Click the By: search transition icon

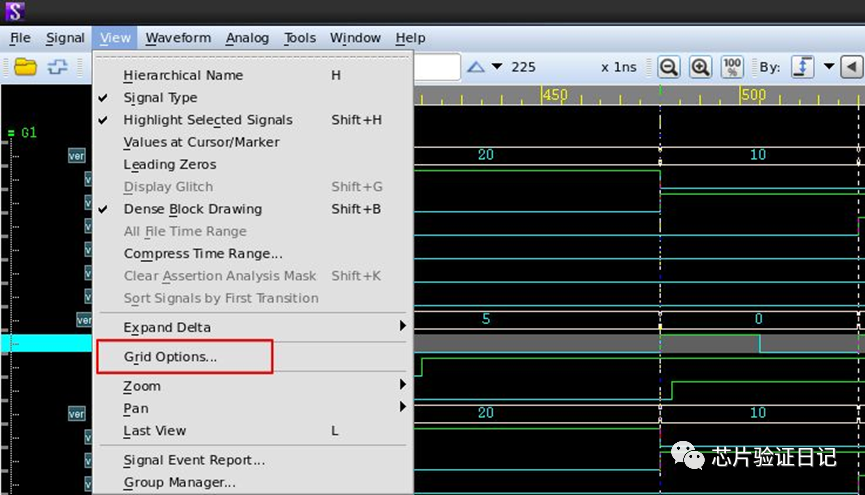[x=803, y=67]
